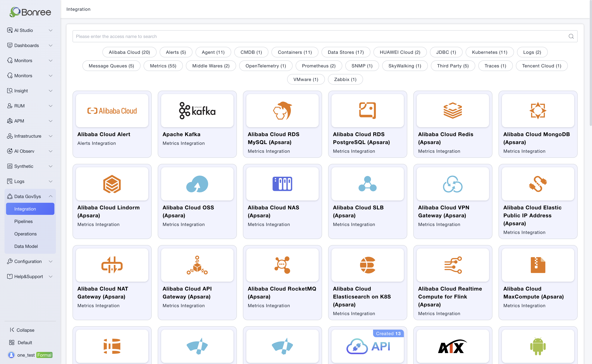592x364 pixels.
Task: Collapse the Data GovSys menu chevron
Action: [x=51, y=196]
